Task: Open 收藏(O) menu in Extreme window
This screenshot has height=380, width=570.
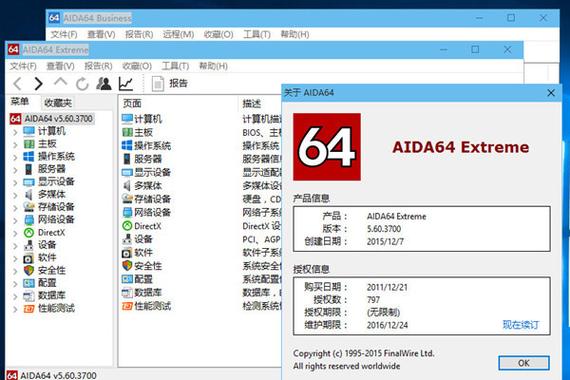Action: [x=137, y=66]
